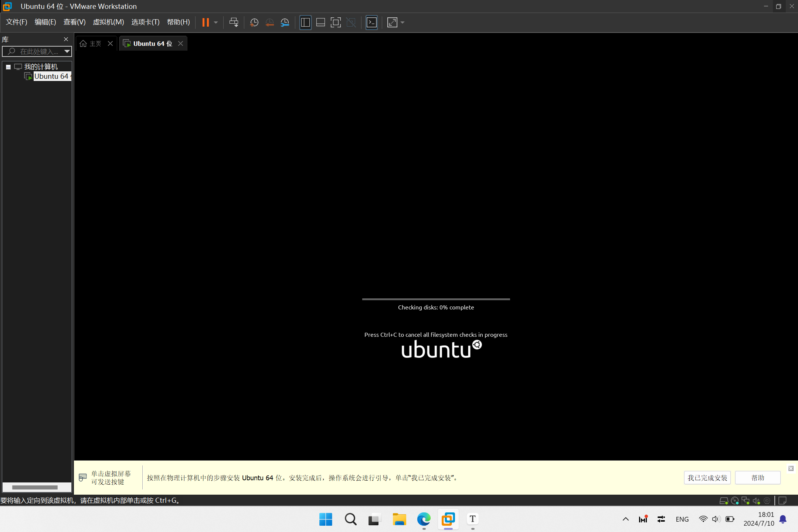
Task: Click the ENG input language indicator
Action: coord(682,519)
